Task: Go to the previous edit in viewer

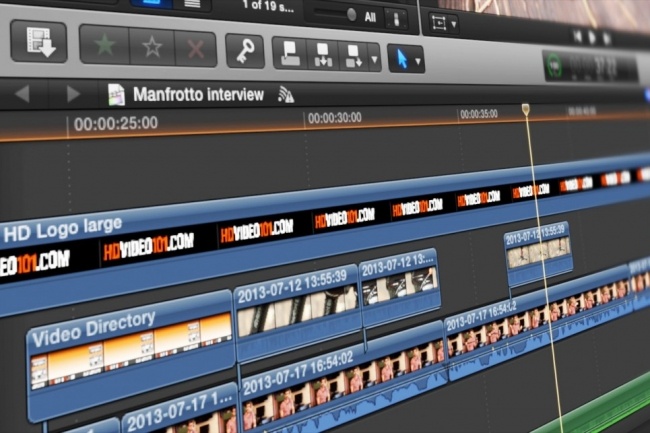Action: point(577,36)
